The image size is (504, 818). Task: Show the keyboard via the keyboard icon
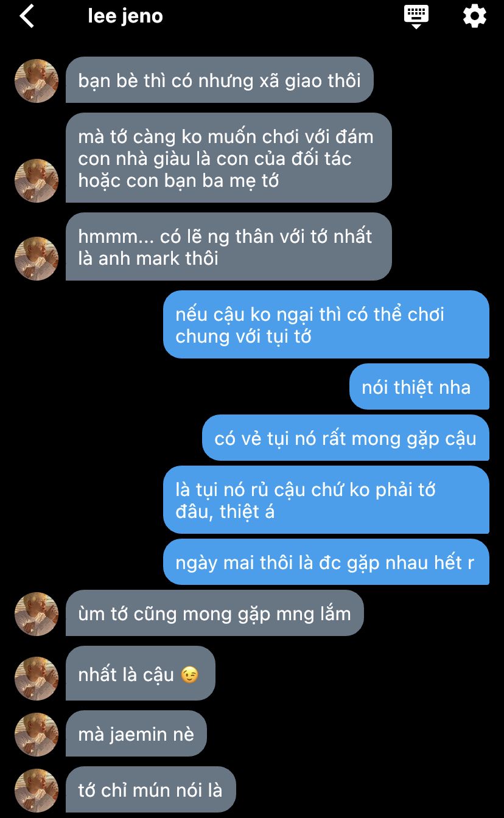[417, 16]
